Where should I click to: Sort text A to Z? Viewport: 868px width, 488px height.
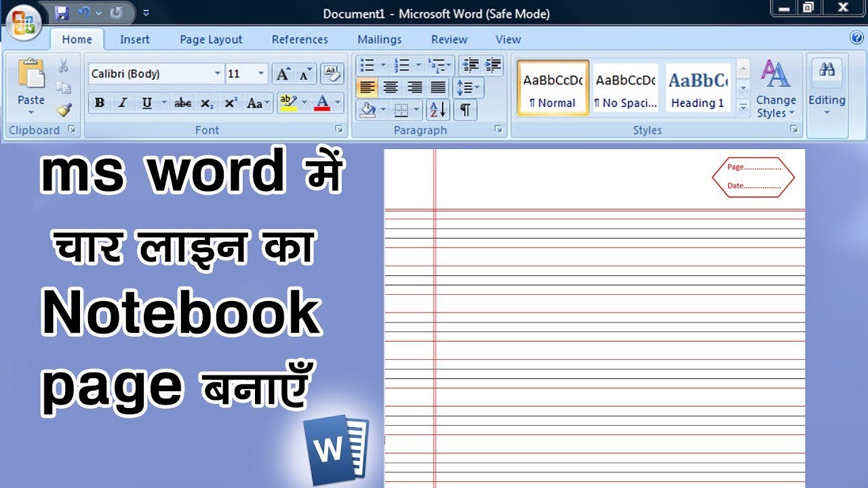(x=438, y=109)
